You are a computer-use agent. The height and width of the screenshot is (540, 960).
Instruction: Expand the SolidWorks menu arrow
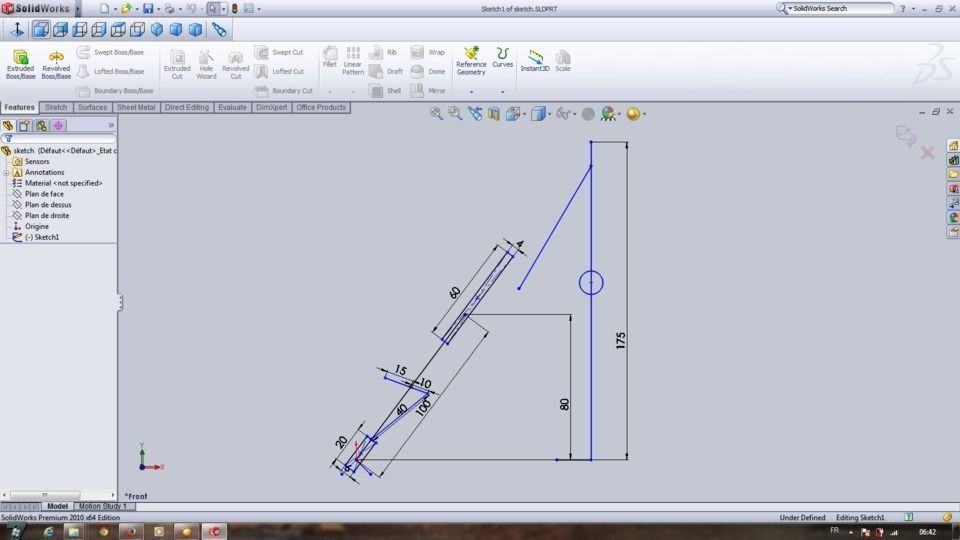(x=77, y=9)
